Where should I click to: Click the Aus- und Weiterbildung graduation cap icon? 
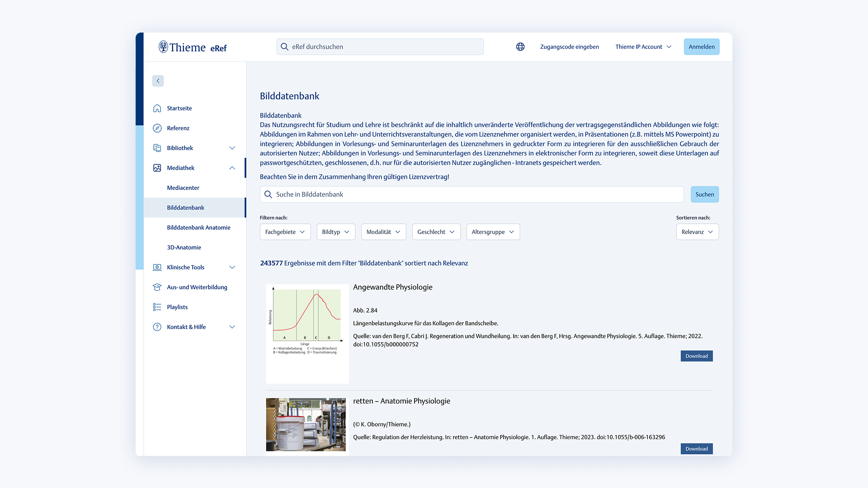click(157, 287)
